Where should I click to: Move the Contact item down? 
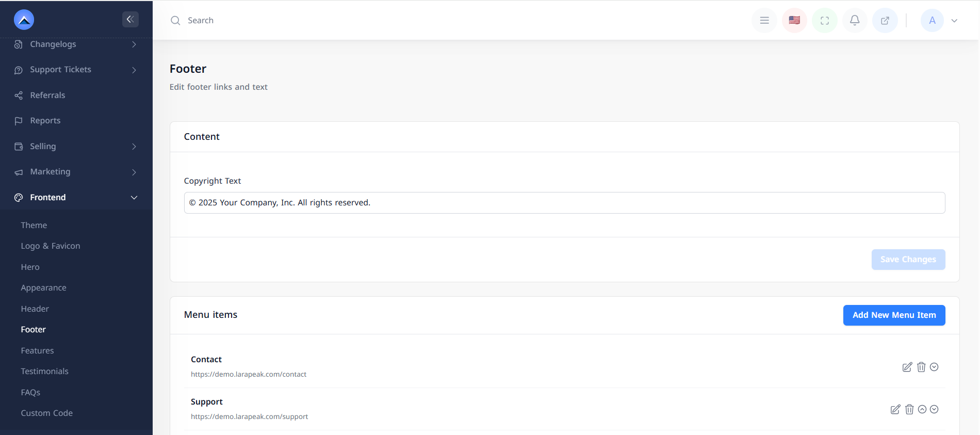click(x=934, y=367)
